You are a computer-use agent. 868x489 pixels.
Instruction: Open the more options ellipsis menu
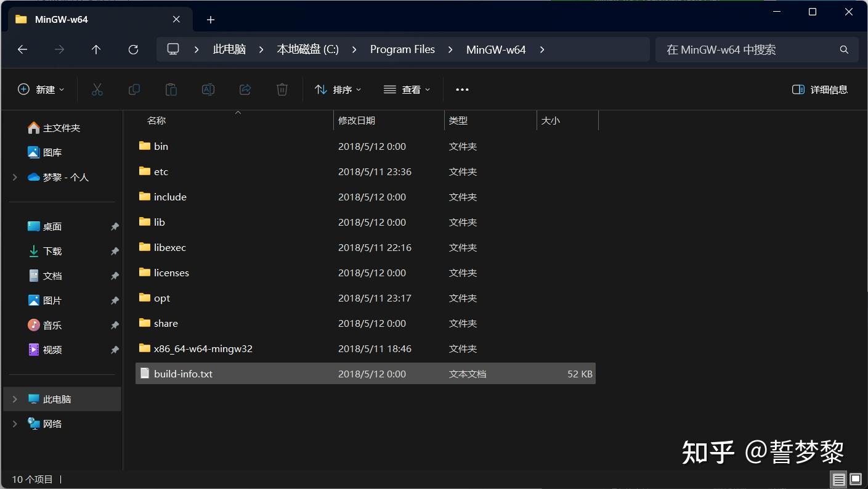pos(462,89)
